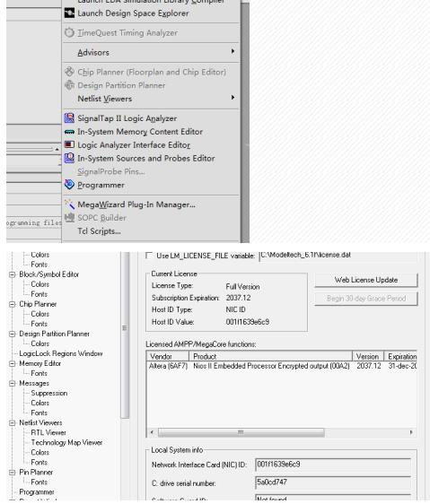Image resolution: width=430 pixels, height=504 pixels.
Task: Collapse the Pin Planner tree node
Action: pyautogui.click(x=13, y=473)
